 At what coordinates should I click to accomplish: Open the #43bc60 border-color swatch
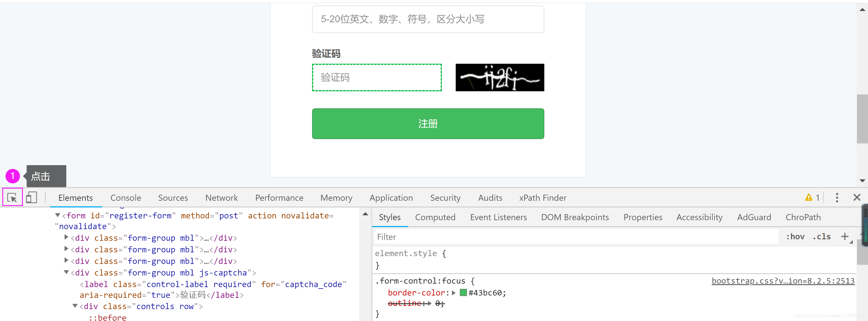point(463,293)
